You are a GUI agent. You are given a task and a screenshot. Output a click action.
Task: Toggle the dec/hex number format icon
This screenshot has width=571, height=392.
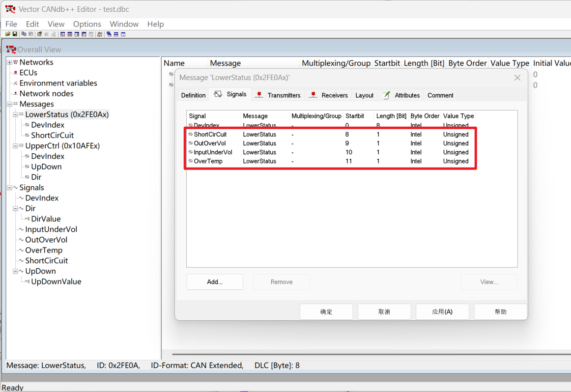point(100,34)
